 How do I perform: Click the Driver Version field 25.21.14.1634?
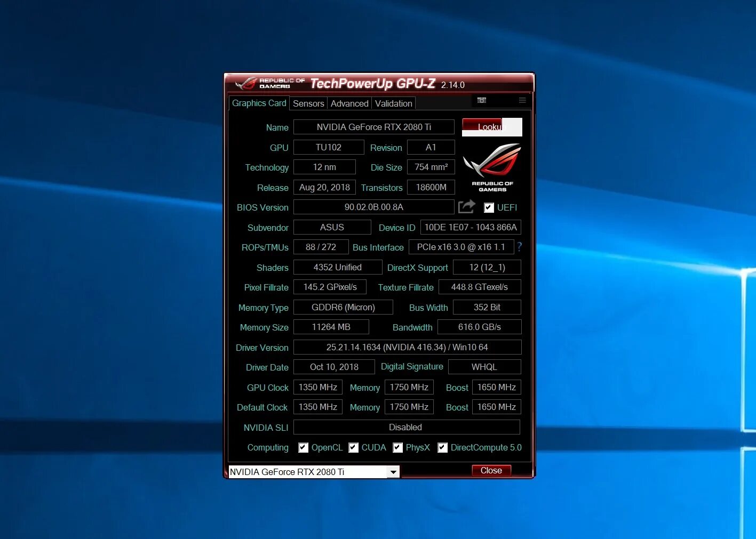point(408,347)
